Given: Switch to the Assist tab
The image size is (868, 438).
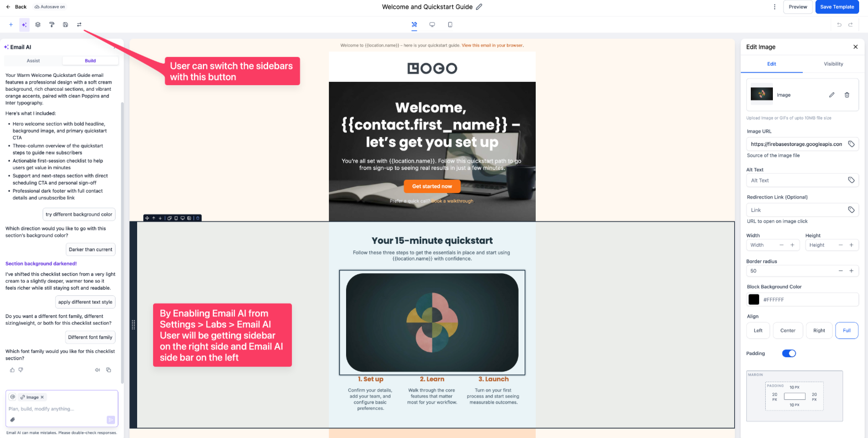Looking at the screenshot, I should (33, 61).
